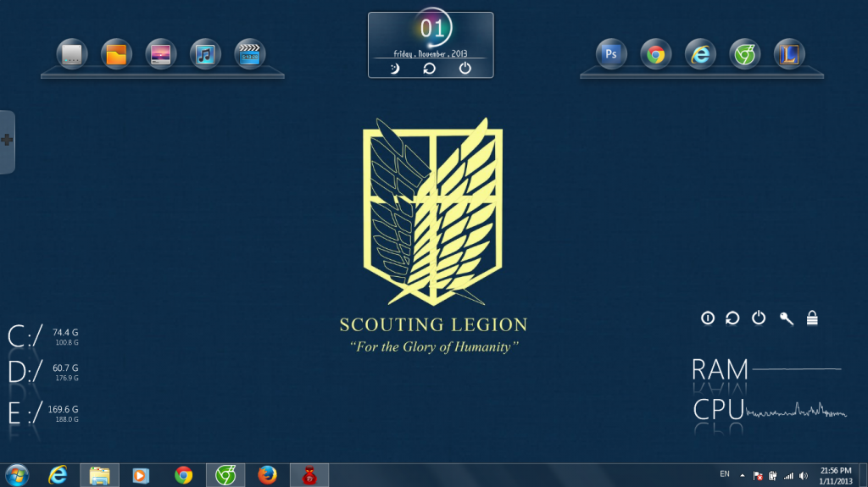868x487 pixels.
Task: Click the key icon above RAM meter
Action: coord(786,318)
